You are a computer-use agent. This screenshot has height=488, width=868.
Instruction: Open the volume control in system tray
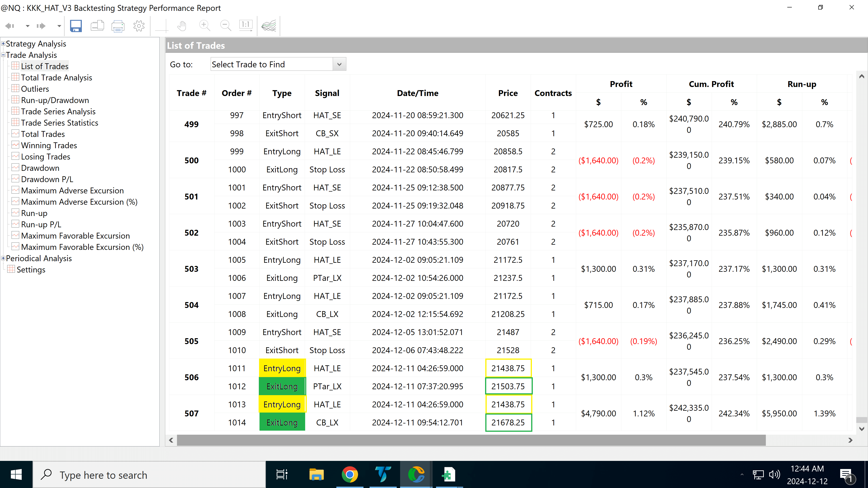coord(774,474)
